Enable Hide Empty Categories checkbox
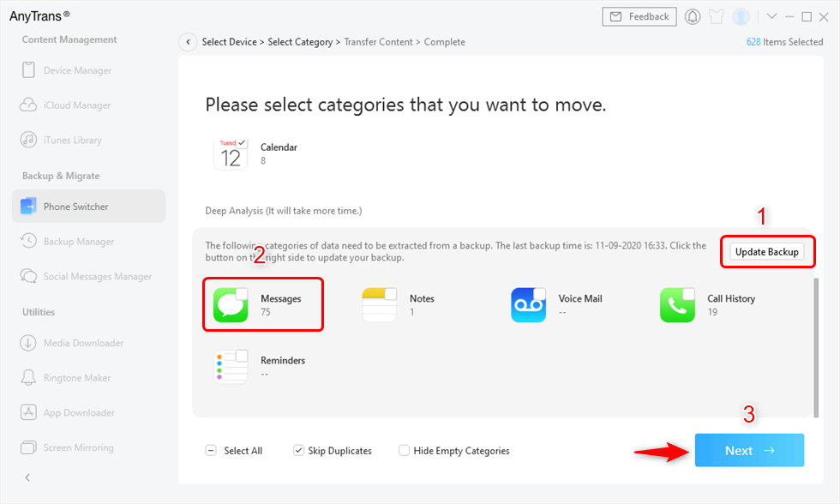Screen dimensions: 840x504 pyautogui.click(x=404, y=451)
